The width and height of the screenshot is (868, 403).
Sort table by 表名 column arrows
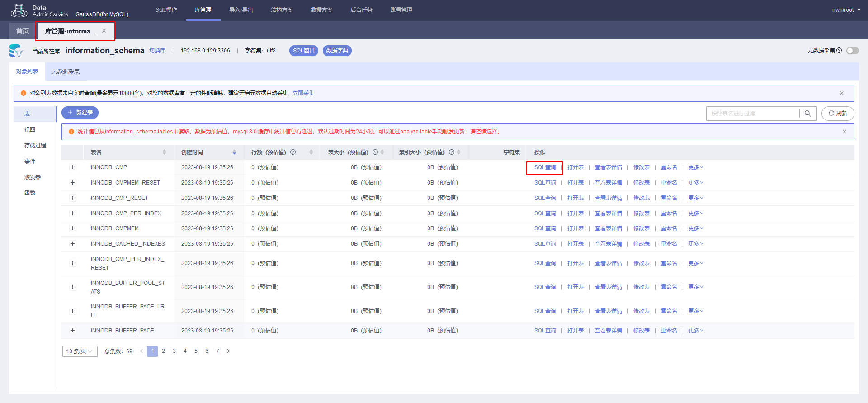[x=164, y=152]
